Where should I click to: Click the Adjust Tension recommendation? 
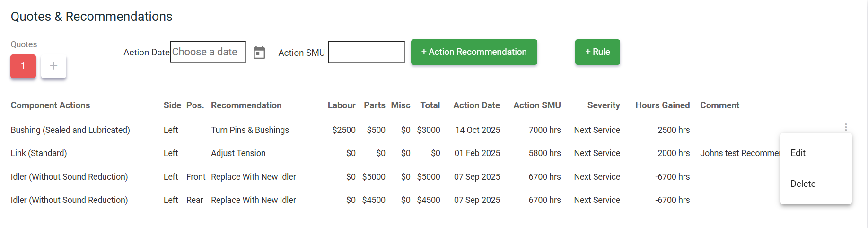coord(238,153)
